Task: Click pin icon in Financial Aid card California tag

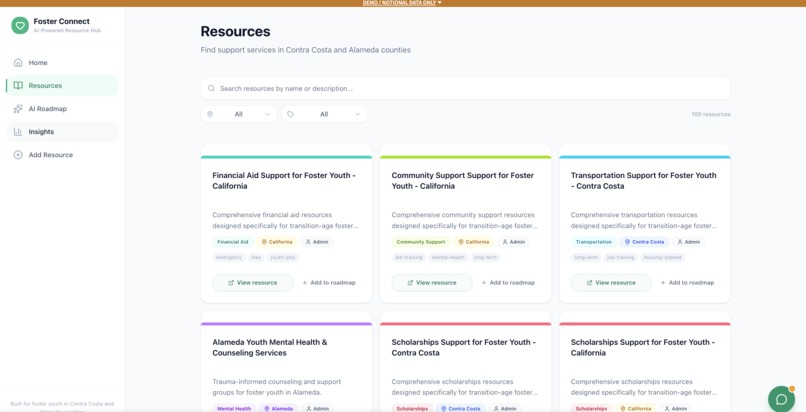Action: pyautogui.click(x=264, y=242)
